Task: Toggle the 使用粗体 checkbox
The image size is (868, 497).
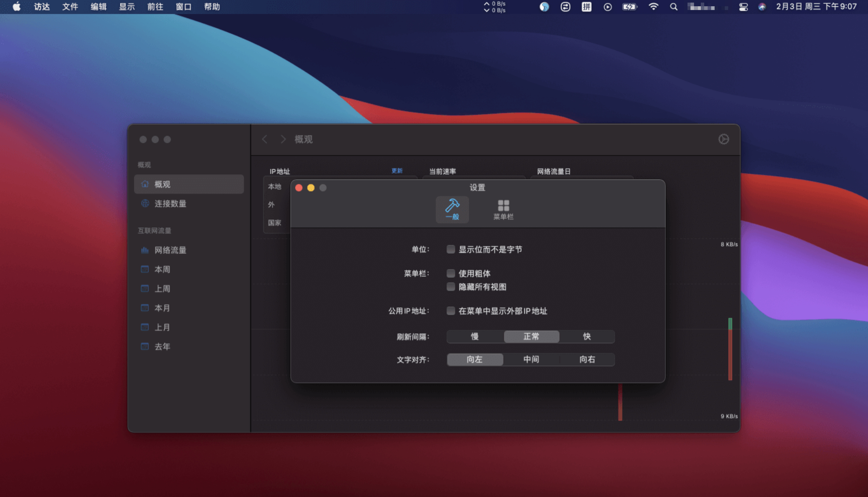Action: (451, 273)
